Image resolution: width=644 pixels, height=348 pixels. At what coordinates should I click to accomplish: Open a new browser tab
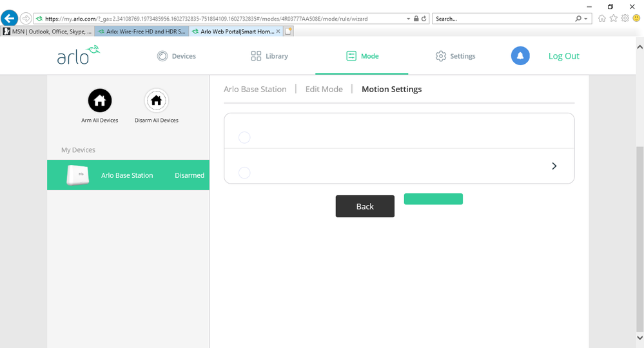point(288,31)
